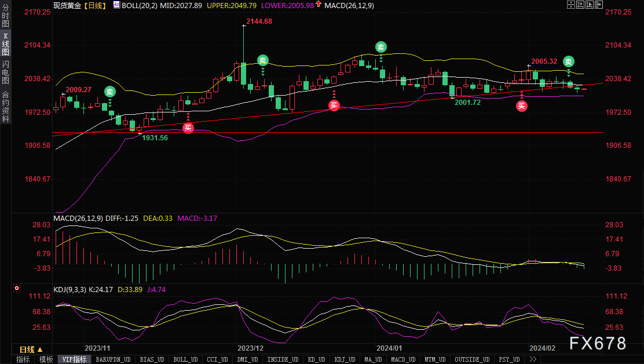The height and width of the screenshot is (364, 644).
Task: Switch to the 闪电图 view
Action: point(5,72)
